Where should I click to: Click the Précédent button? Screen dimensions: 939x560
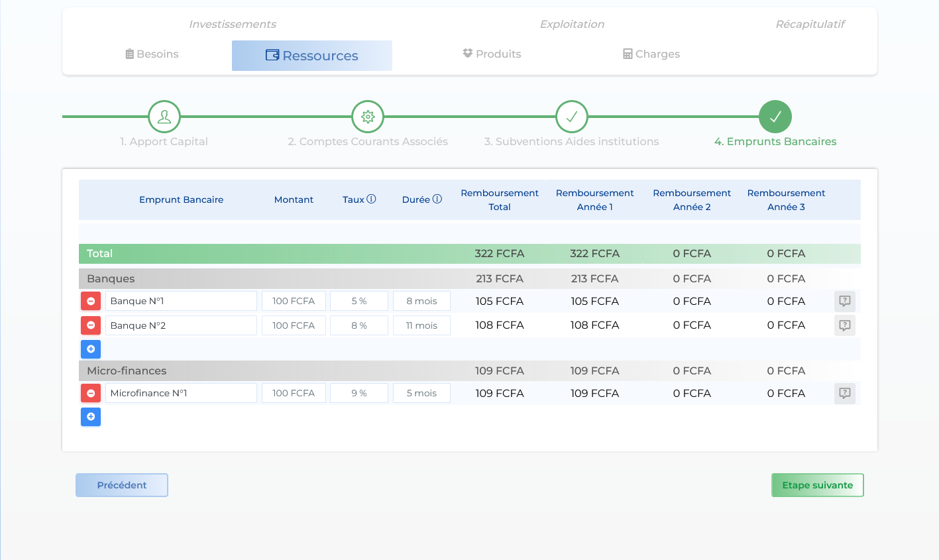tap(122, 485)
